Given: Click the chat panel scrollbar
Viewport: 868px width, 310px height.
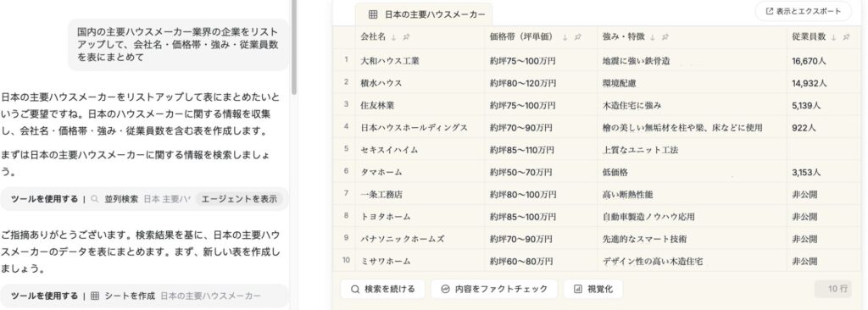Looking at the screenshot, I should (x=294, y=47).
